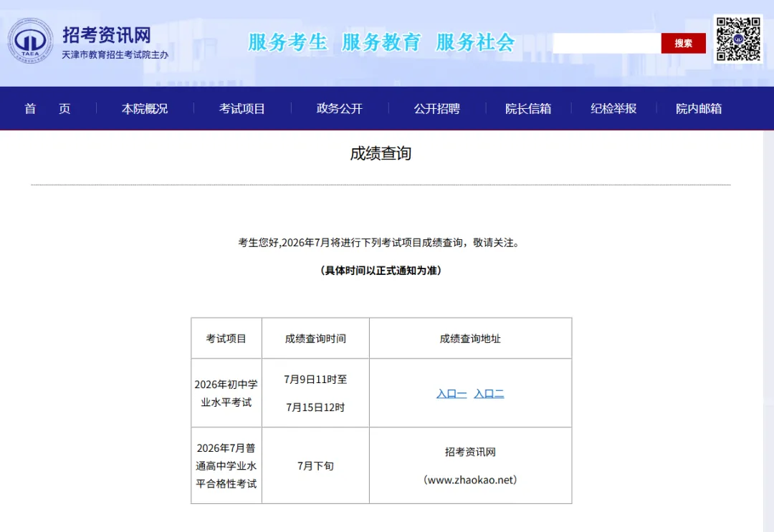Open the 院内邮箱 menu item
Image resolution: width=774 pixels, height=532 pixels.
click(699, 108)
